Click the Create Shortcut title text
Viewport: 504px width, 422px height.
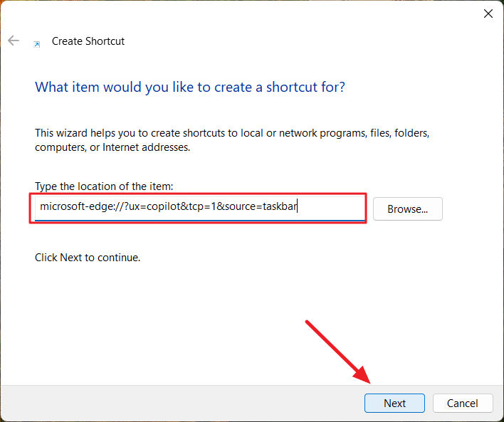tap(88, 41)
